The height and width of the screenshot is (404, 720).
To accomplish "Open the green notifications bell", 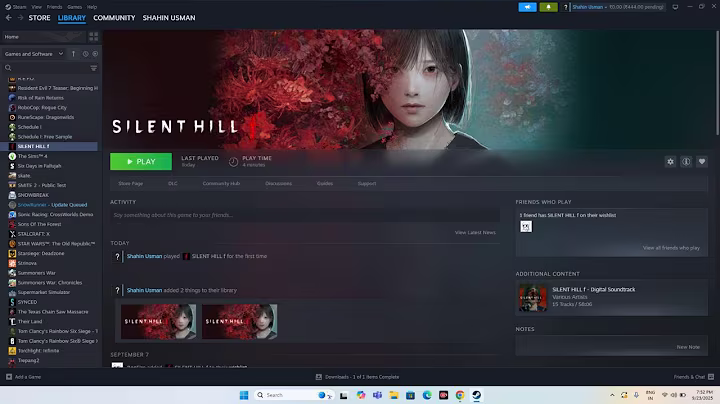I will click(x=548, y=7).
